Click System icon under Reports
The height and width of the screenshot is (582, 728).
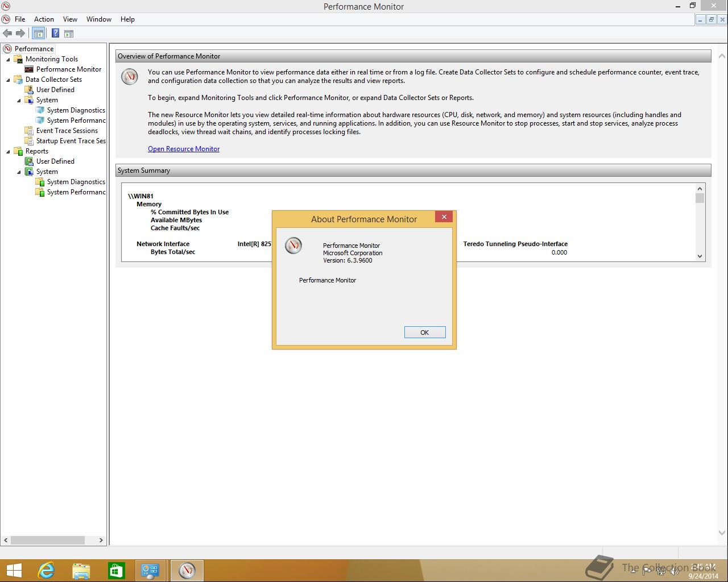point(29,172)
